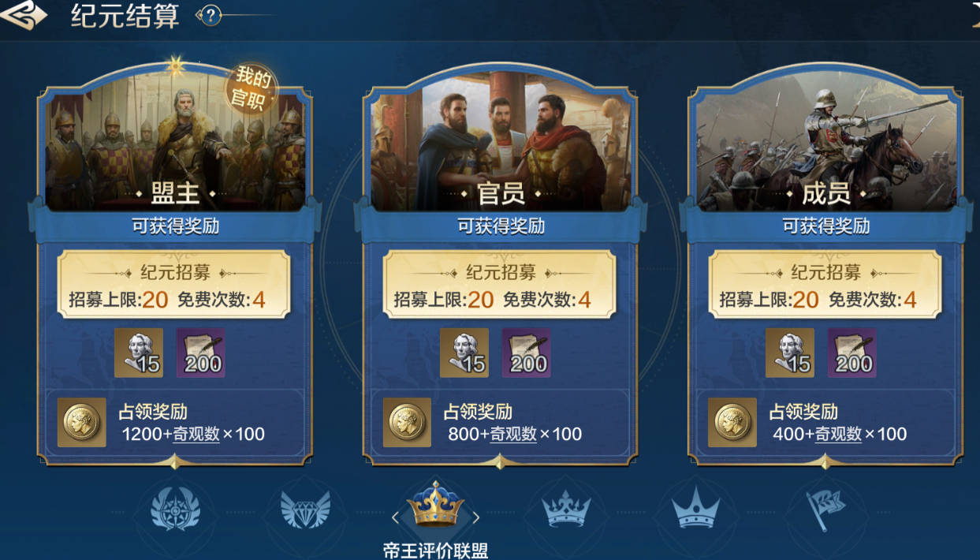Tap the gold coin icon in 官员 card

coord(407,422)
